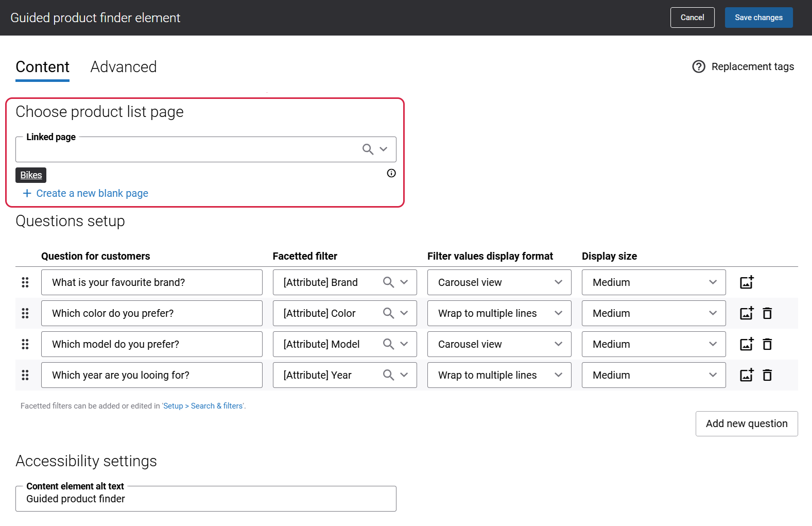Image resolution: width=812 pixels, height=526 pixels.
Task: Click Add new question button
Action: [747, 423]
